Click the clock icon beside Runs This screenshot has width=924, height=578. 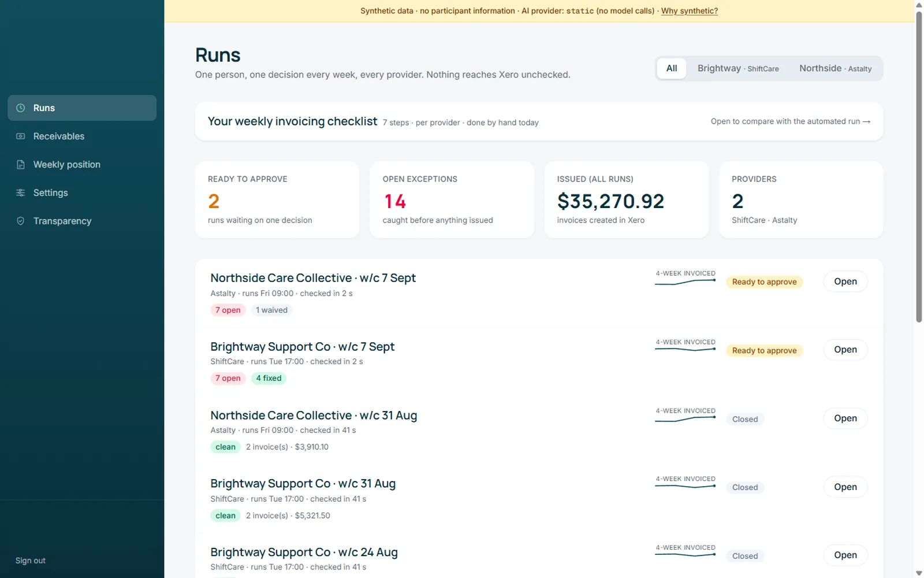pyautogui.click(x=21, y=108)
